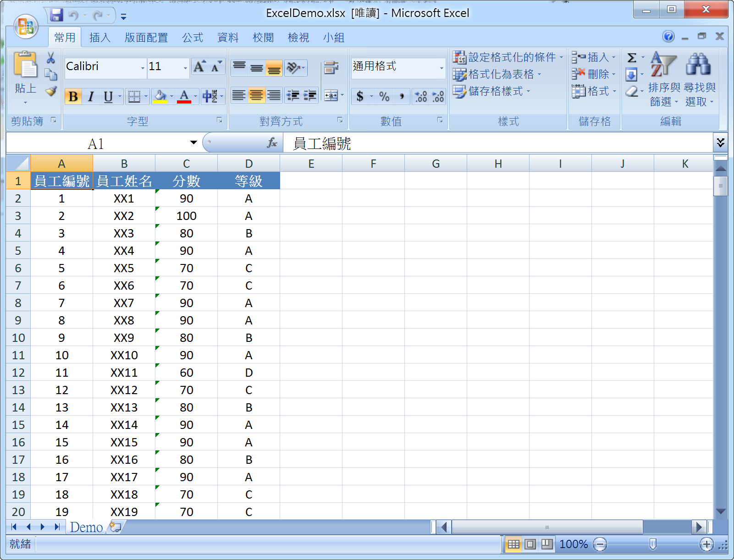Toggle bottom vertical alignment

click(274, 68)
